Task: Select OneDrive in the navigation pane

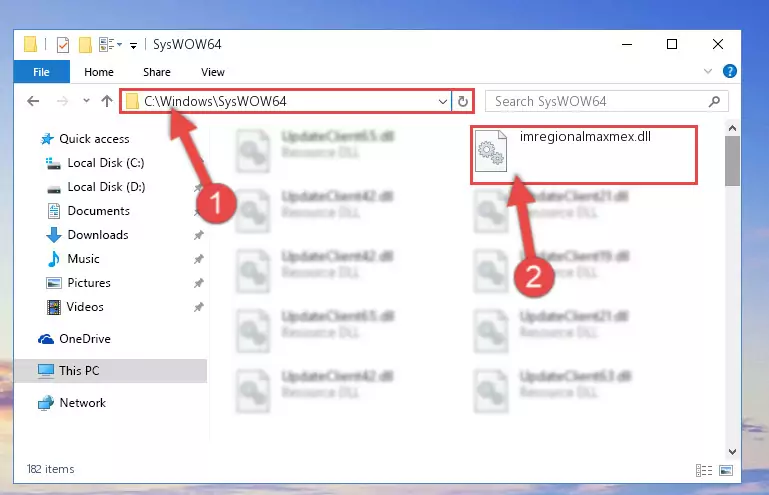Action: tap(85, 339)
